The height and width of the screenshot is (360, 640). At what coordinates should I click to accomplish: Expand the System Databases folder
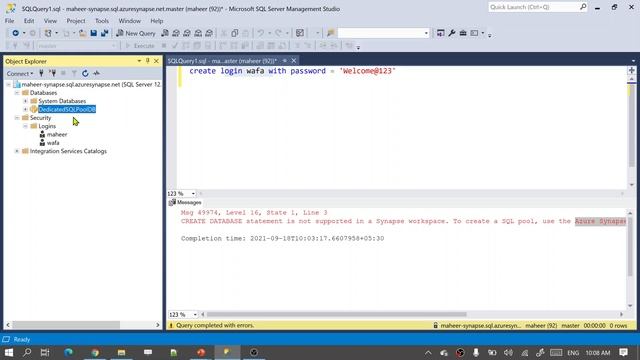click(25, 101)
